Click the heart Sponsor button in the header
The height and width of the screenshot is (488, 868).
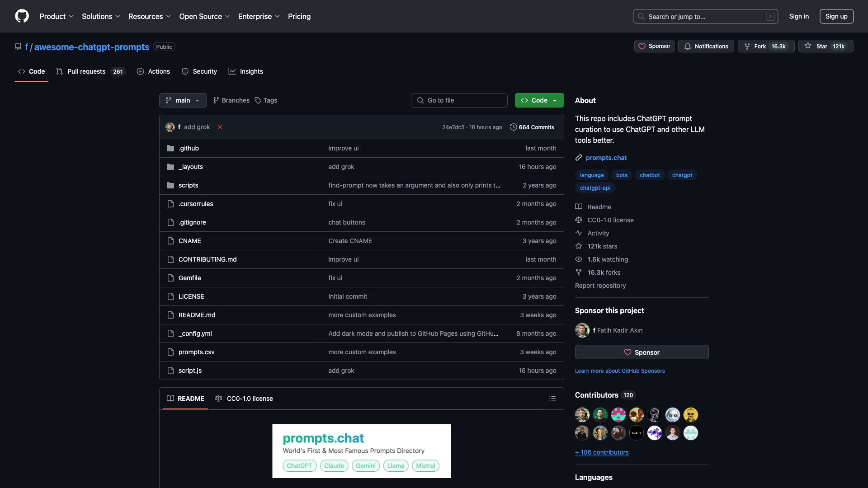(x=654, y=46)
